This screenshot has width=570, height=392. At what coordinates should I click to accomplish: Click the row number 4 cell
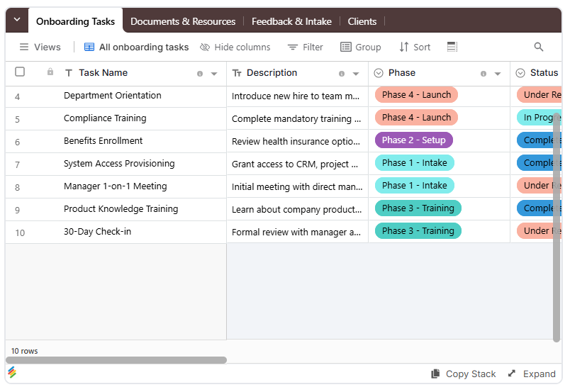point(18,97)
